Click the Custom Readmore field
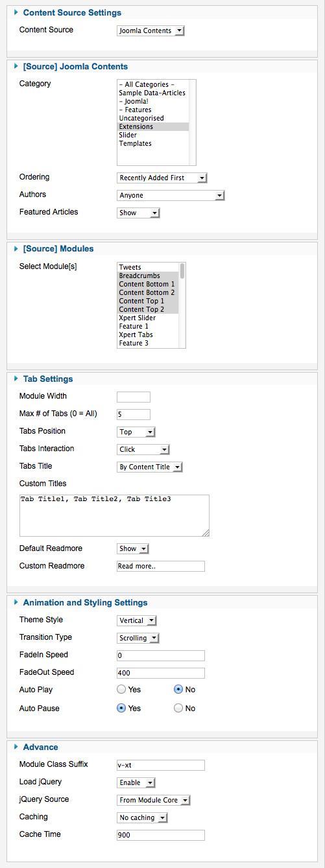The width and height of the screenshot is (325, 868). 160,566
